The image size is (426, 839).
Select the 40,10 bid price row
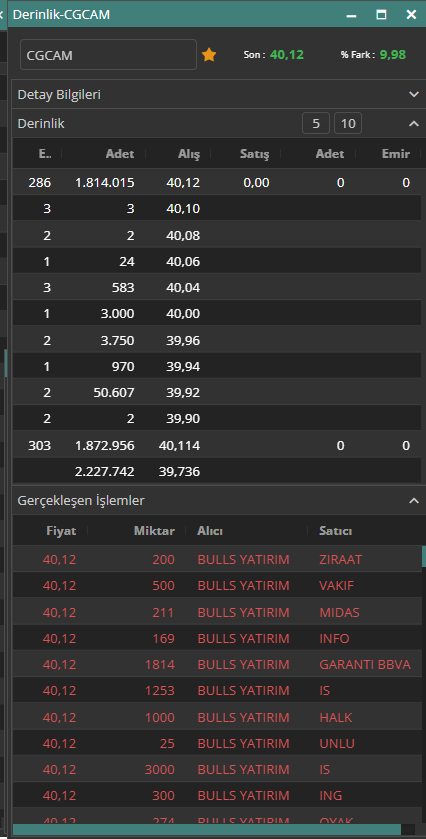(x=217, y=209)
